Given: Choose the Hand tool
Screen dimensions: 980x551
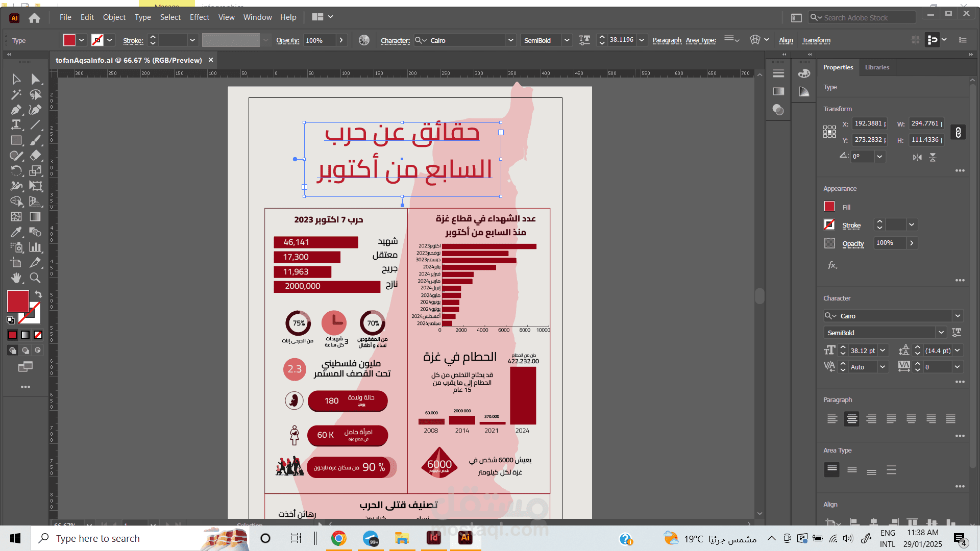Looking at the screenshot, I should pos(16,278).
